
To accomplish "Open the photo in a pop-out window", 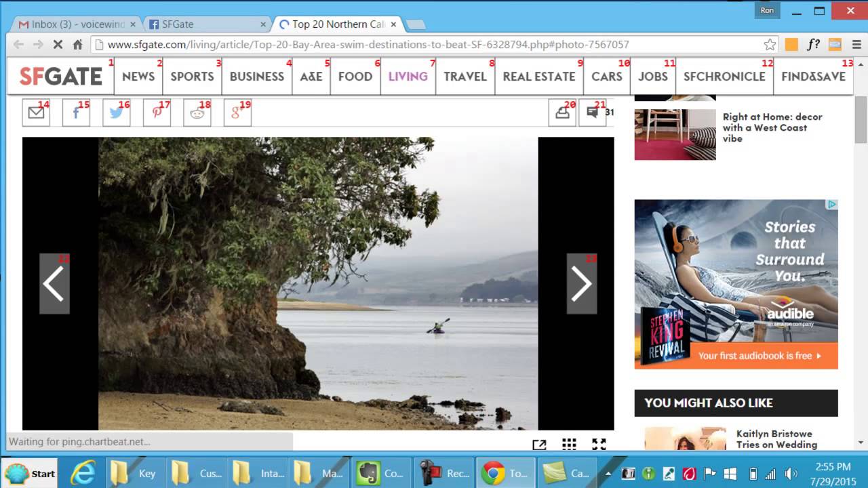I will point(539,445).
